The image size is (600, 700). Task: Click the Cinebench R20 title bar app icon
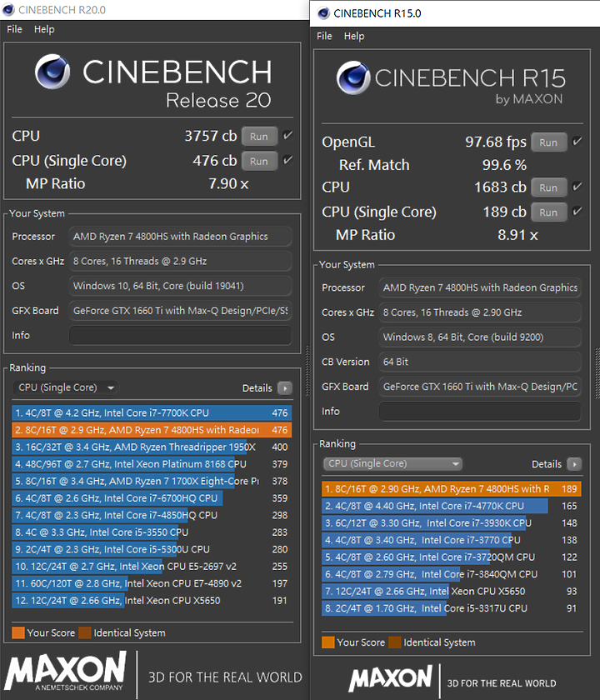tap(8, 10)
